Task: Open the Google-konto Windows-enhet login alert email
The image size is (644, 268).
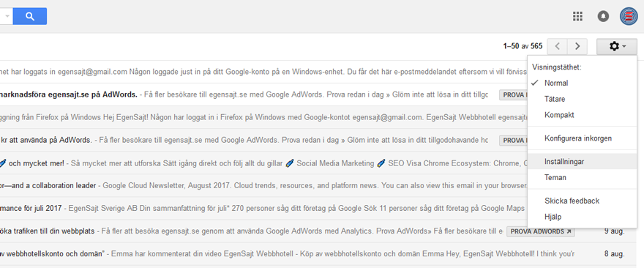Action: click(263, 72)
